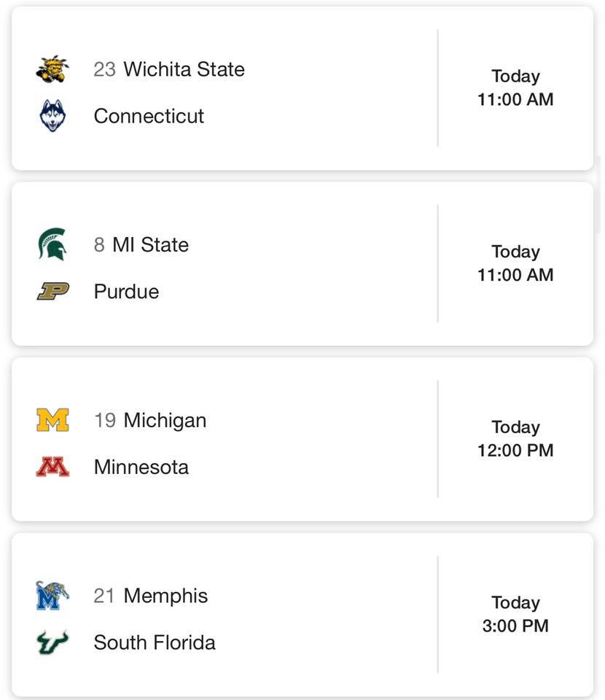Screen dimensions: 605x700
Task: Click the Memphis Tigers logo
Action: pos(52,596)
